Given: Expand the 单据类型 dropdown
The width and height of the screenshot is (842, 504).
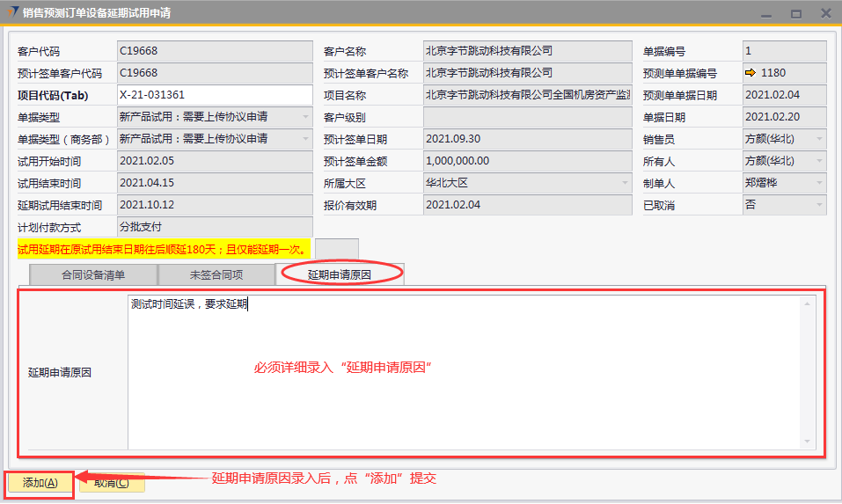Looking at the screenshot, I should pos(305,117).
